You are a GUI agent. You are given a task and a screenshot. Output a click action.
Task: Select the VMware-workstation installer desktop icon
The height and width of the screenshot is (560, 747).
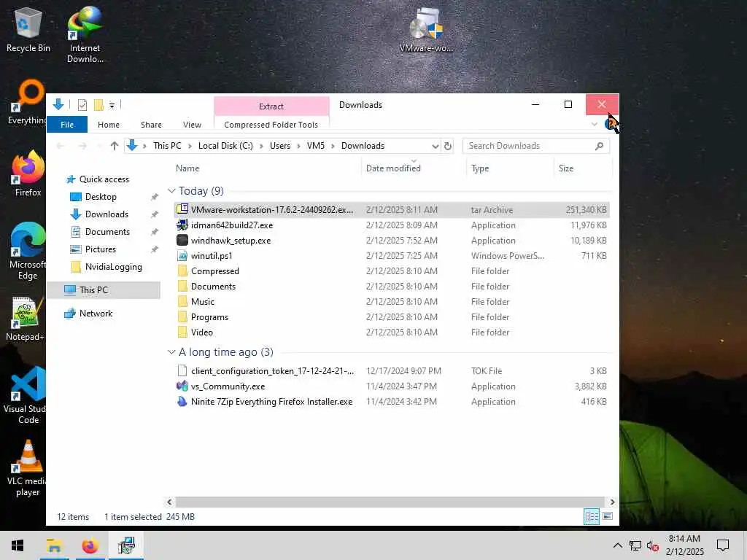[x=426, y=29]
